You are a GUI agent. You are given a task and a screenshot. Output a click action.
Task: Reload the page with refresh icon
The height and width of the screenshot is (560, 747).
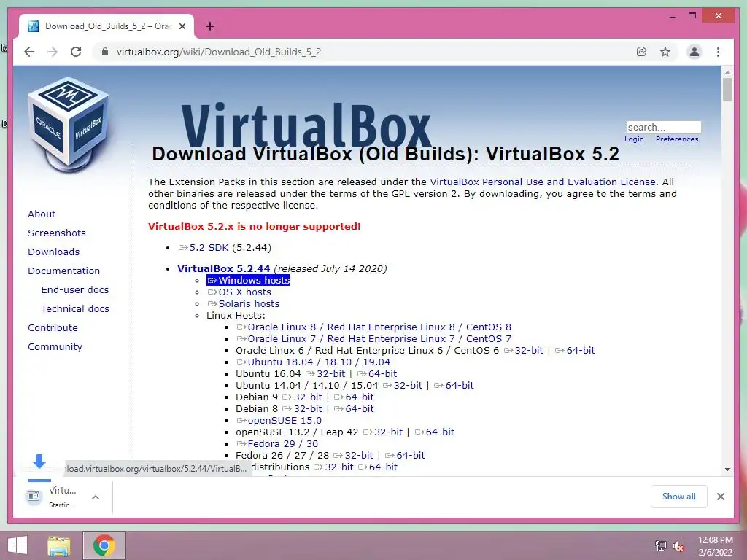click(76, 52)
